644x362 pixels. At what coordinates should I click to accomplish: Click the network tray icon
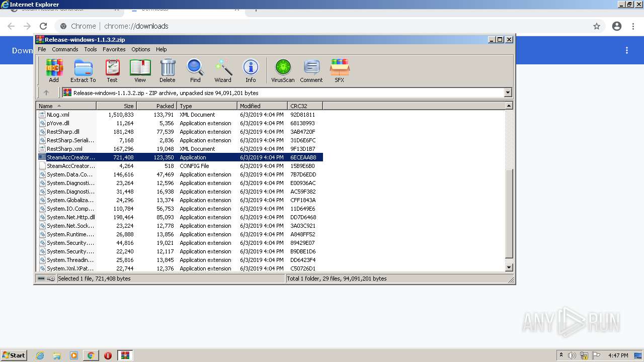[x=584, y=355]
